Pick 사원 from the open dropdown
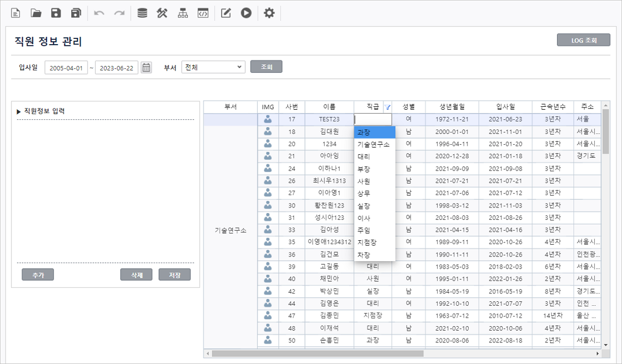 pyautogui.click(x=364, y=181)
